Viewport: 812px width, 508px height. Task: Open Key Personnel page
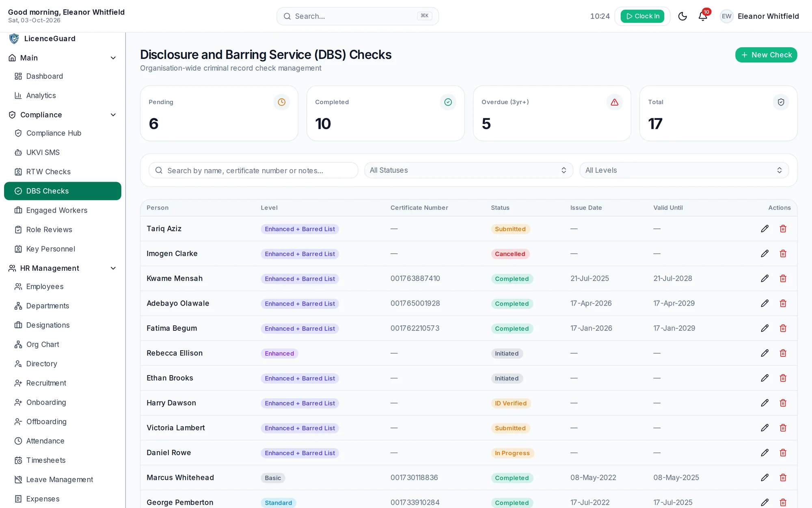pos(63,249)
